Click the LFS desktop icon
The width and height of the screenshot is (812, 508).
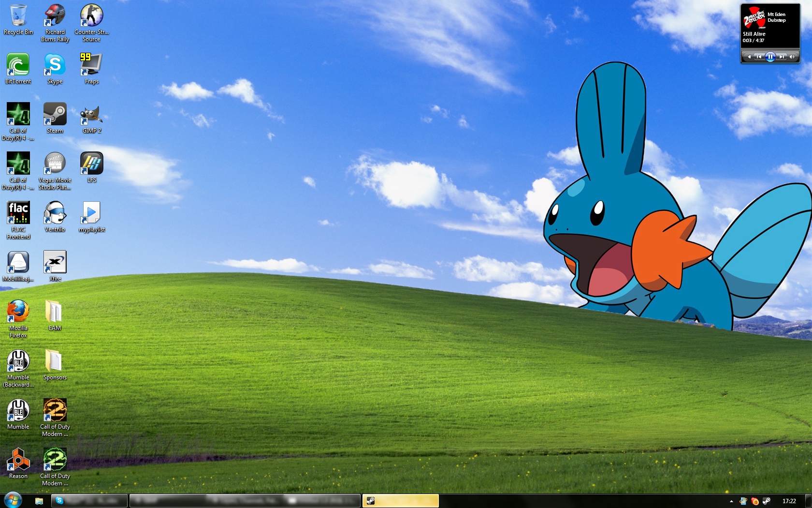point(91,167)
